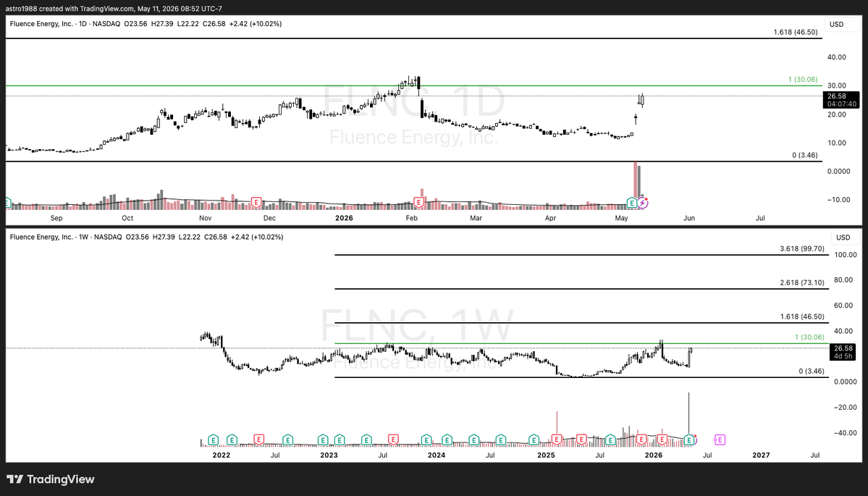The width and height of the screenshot is (868, 496).
Task: Click the 40.00 price axis label on daily chart
Action: click(x=836, y=57)
